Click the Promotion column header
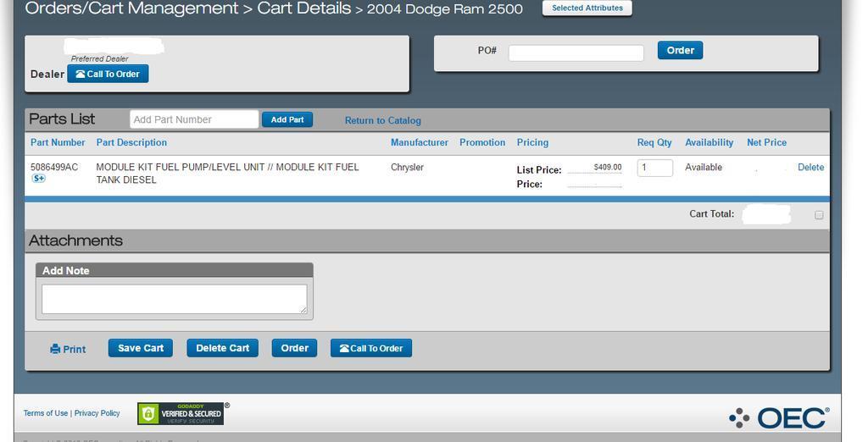This screenshot has height=442, width=868. tap(482, 143)
